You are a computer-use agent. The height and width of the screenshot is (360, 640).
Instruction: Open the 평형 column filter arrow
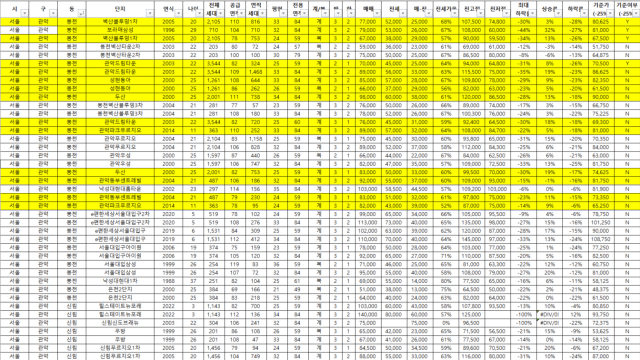coord(284,13)
